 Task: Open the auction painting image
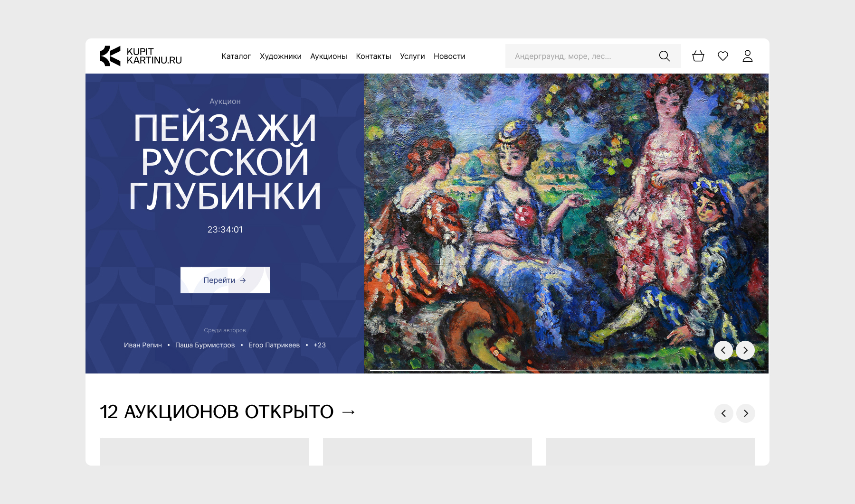(x=566, y=224)
